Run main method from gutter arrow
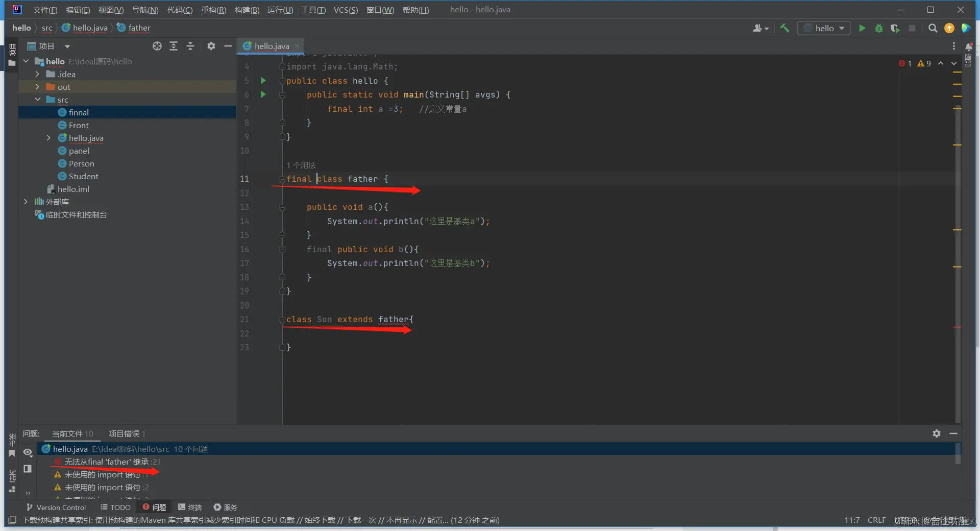This screenshot has height=531, width=980. pyautogui.click(x=263, y=94)
